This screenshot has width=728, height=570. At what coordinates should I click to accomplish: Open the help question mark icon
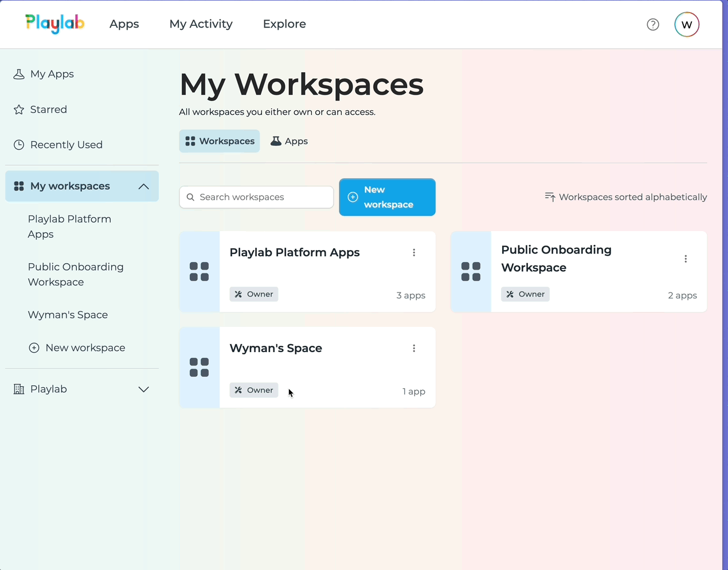[x=653, y=24]
